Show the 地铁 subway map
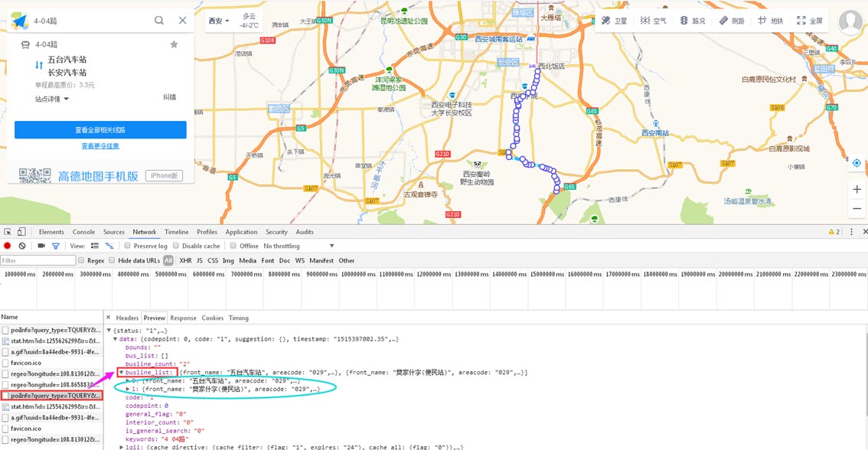868x450 pixels. tap(771, 21)
